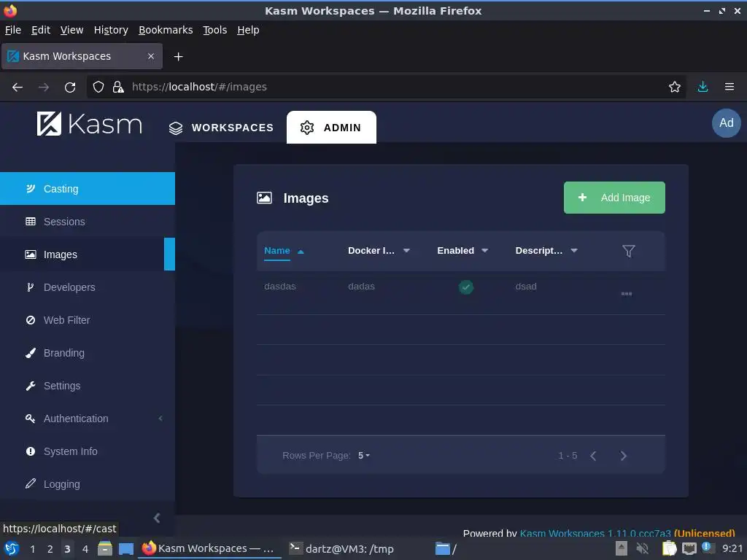Click the Web Filter ban icon

[31, 320]
